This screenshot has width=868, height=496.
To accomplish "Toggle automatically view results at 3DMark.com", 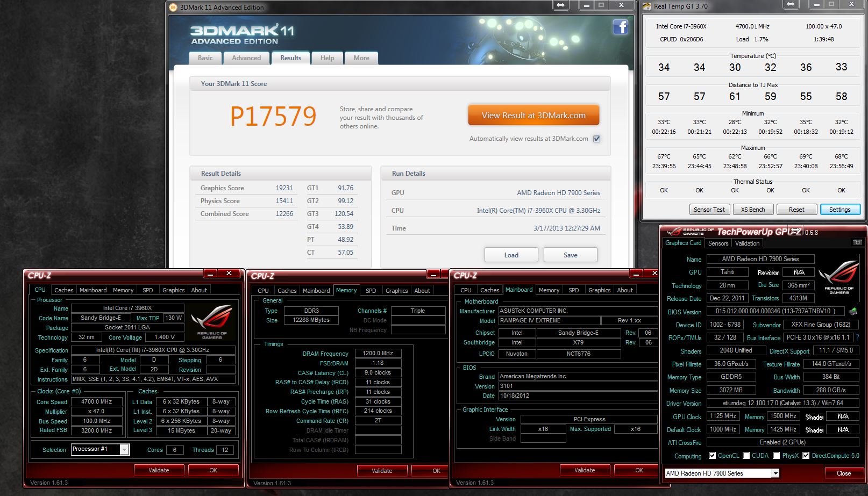I will pos(596,139).
